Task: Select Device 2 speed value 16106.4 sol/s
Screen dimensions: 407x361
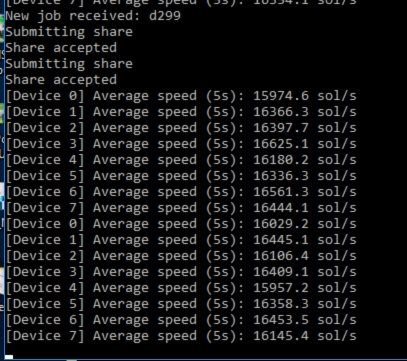Action: pos(305,256)
